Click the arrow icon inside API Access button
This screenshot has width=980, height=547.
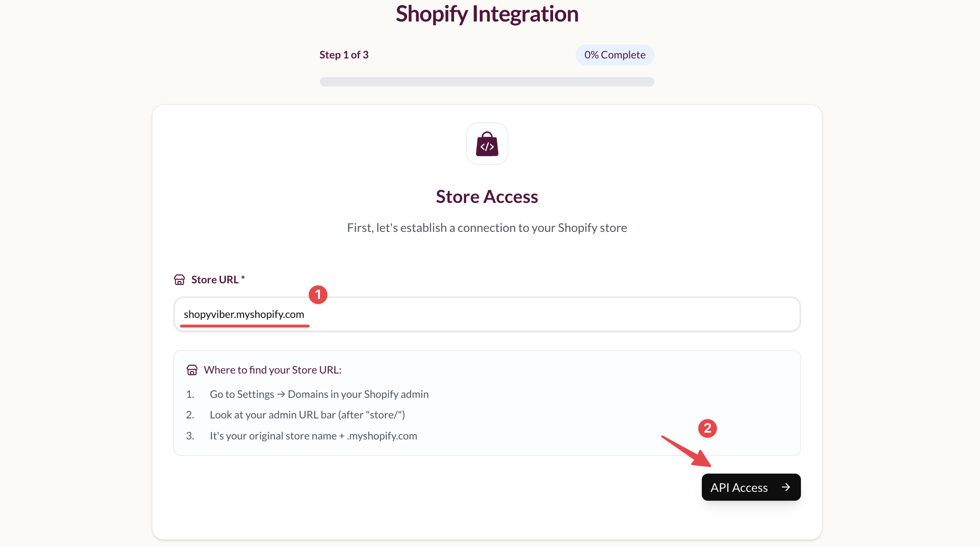pyautogui.click(x=785, y=487)
